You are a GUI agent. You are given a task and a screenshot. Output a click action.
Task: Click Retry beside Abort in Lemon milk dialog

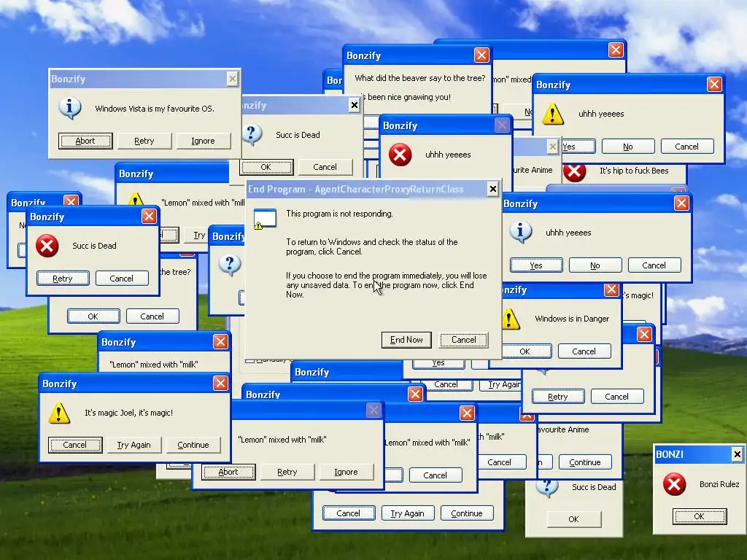[287, 472]
